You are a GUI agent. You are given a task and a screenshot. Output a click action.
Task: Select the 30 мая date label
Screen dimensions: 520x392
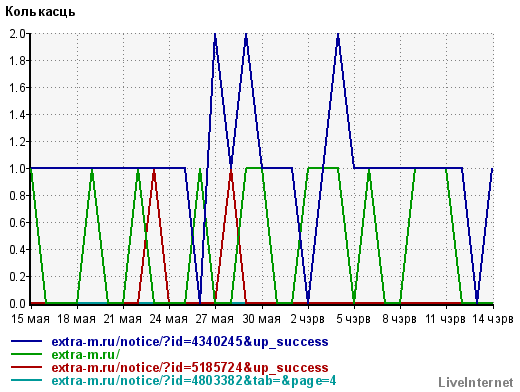[261, 319]
